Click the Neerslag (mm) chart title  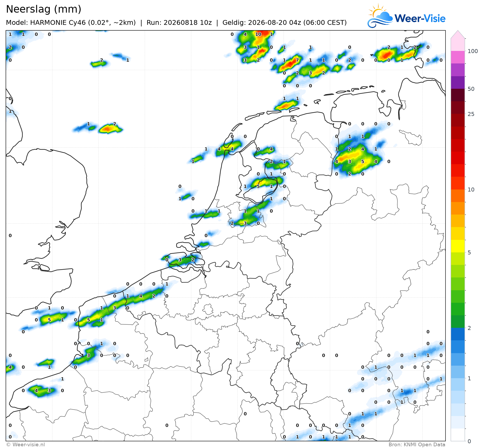pos(43,9)
